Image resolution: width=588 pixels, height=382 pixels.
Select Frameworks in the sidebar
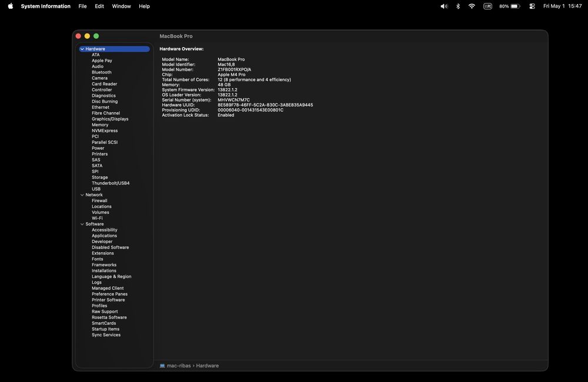104,265
